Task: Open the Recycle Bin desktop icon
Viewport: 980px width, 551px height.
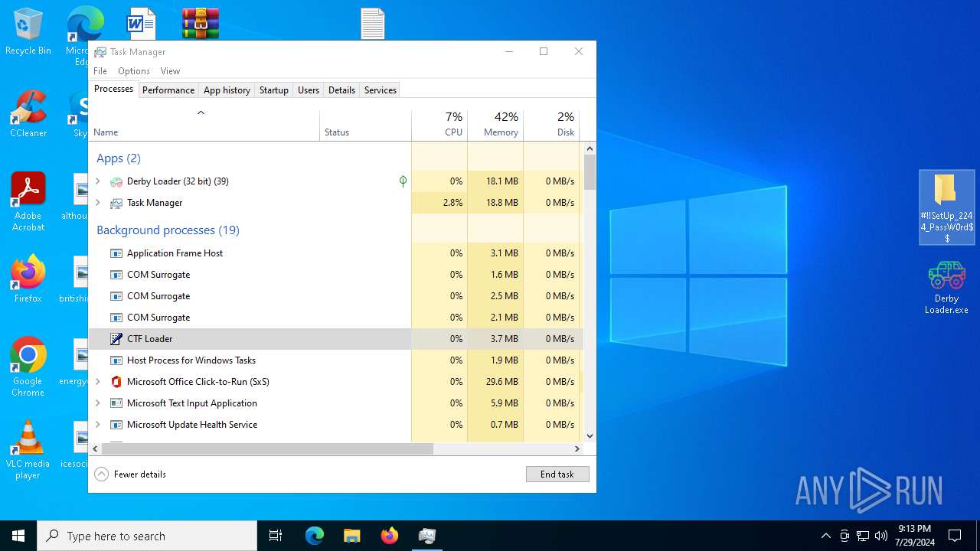Action: pyautogui.click(x=28, y=32)
